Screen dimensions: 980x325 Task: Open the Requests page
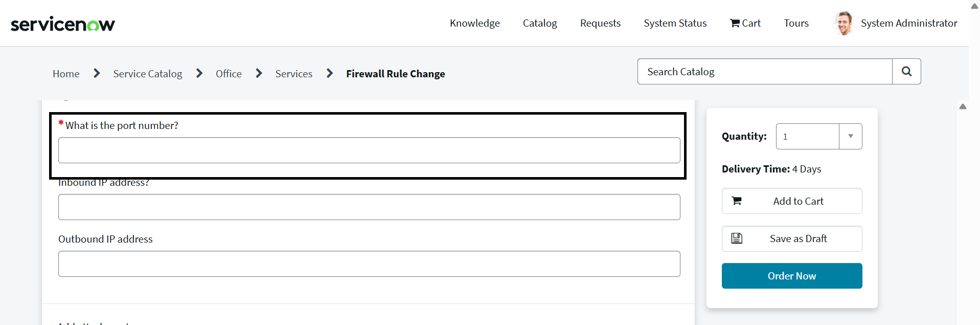click(600, 23)
